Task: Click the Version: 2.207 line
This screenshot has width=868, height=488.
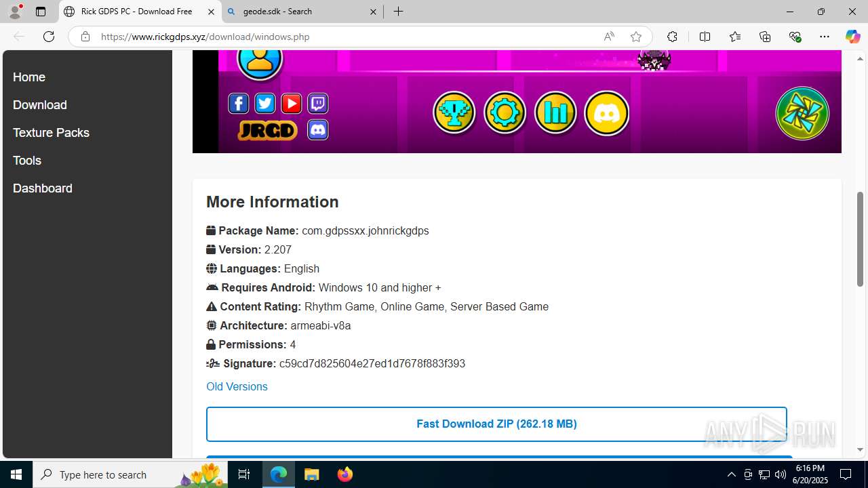Action: coord(249,249)
